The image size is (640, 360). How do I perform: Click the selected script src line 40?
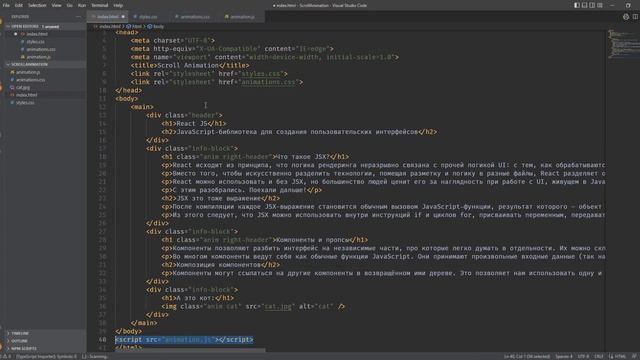click(184, 340)
